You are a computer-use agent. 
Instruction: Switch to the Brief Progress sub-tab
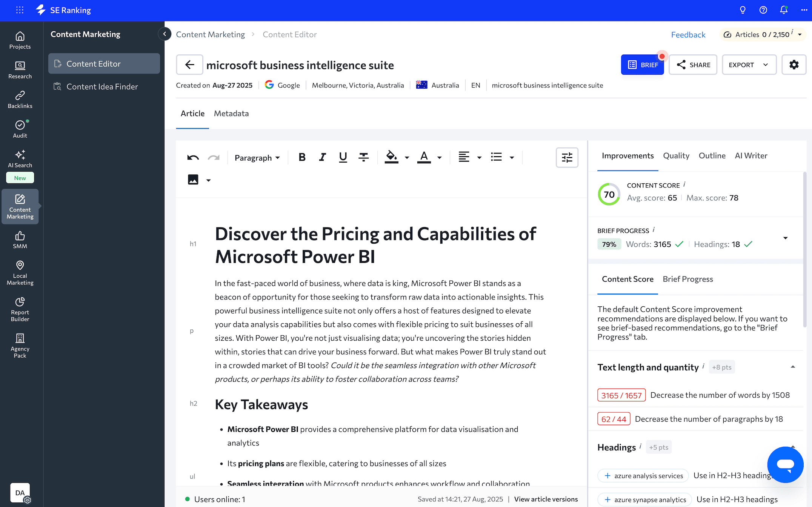click(687, 279)
